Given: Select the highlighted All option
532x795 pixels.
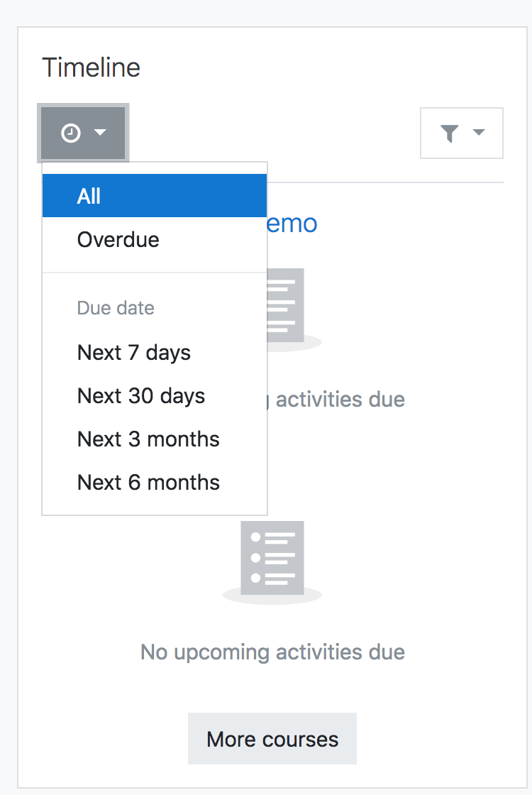Looking at the screenshot, I should point(155,196).
